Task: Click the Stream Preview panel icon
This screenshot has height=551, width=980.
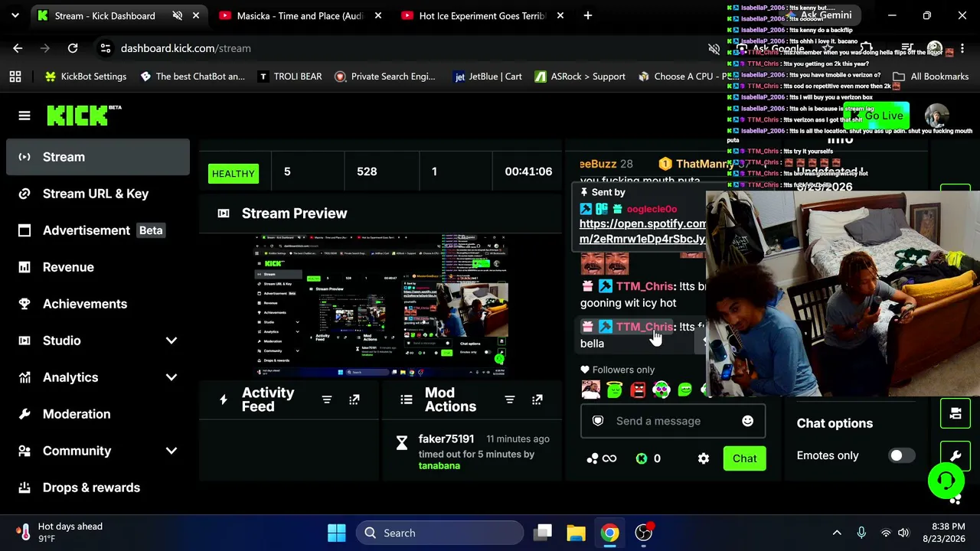Action: click(x=224, y=214)
